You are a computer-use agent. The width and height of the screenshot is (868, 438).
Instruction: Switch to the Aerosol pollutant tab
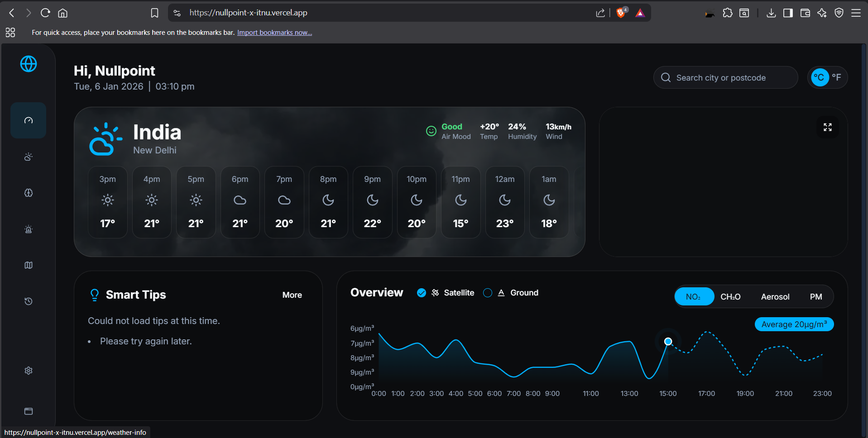tap(775, 296)
